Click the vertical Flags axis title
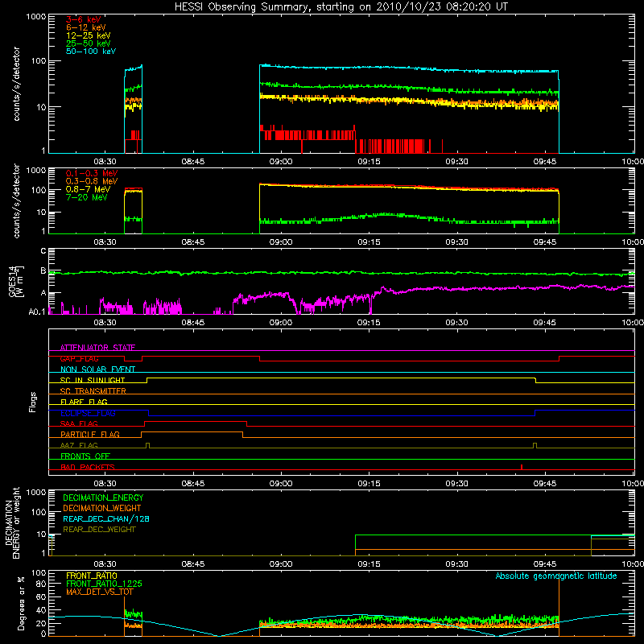Screen dimensions: 644x644 click(32, 402)
